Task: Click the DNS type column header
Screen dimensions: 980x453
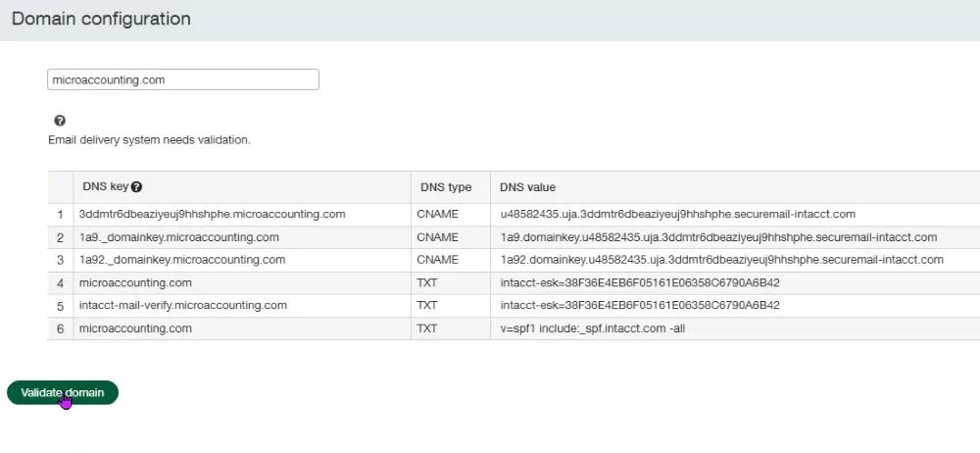Action: pos(446,187)
